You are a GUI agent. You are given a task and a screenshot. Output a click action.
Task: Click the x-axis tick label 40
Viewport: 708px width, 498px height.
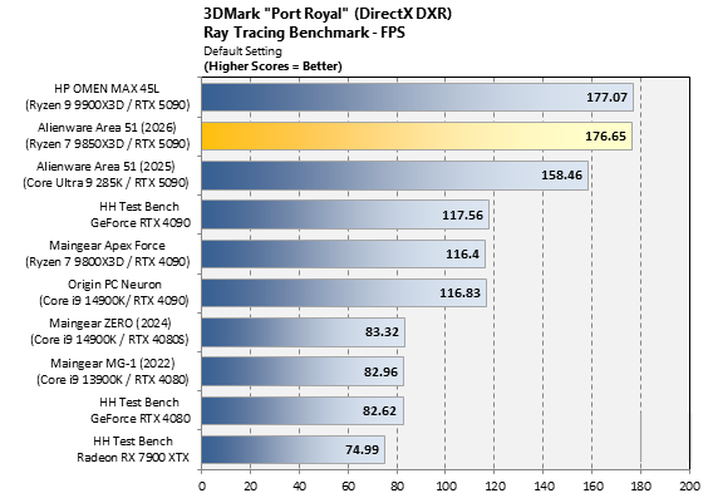pos(299,486)
